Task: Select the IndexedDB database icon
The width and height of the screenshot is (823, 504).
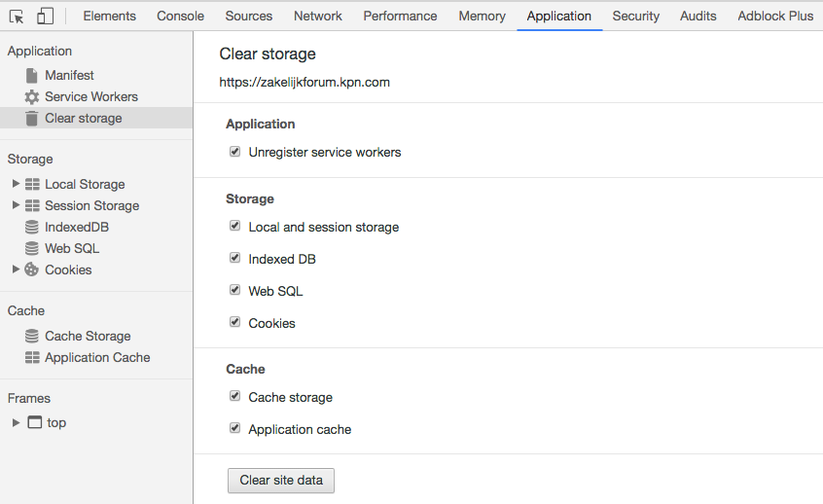Action: click(x=32, y=228)
